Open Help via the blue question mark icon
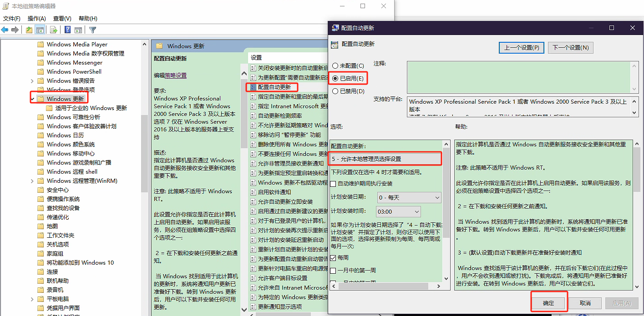 [67, 30]
